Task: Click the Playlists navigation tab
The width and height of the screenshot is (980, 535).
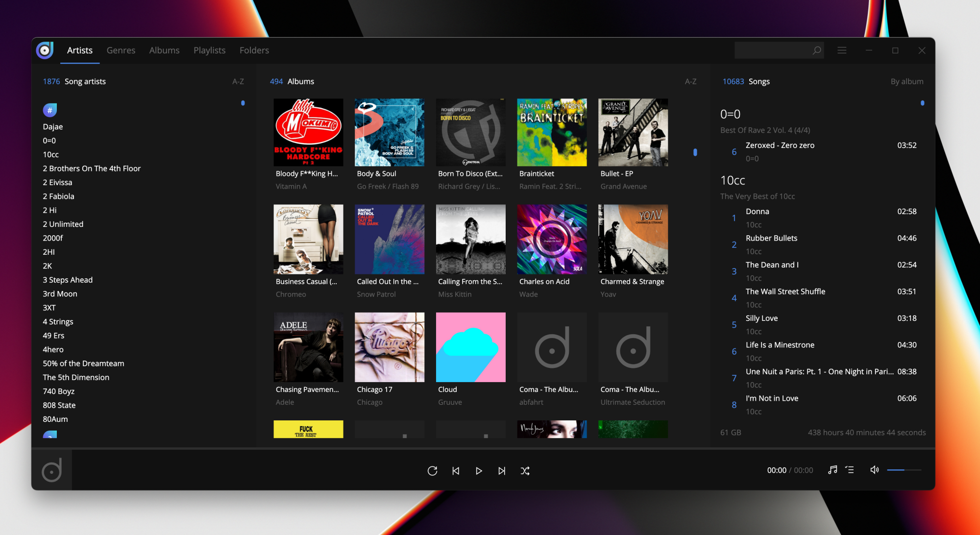Action: (208, 50)
